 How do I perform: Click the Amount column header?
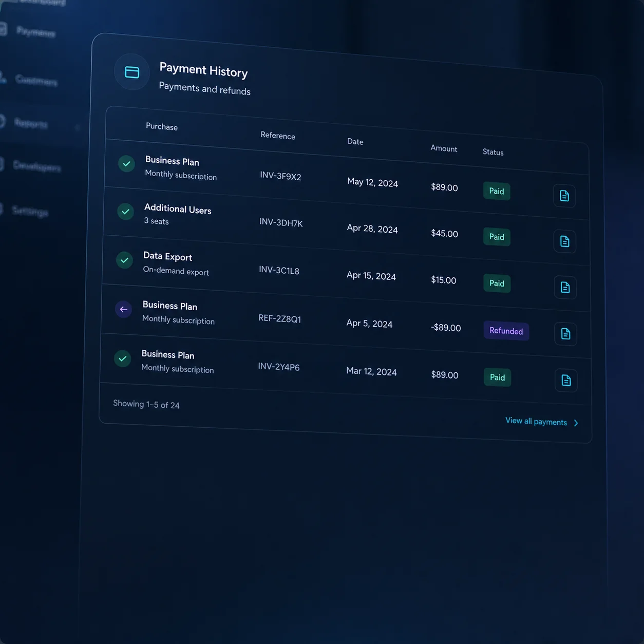click(444, 148)
